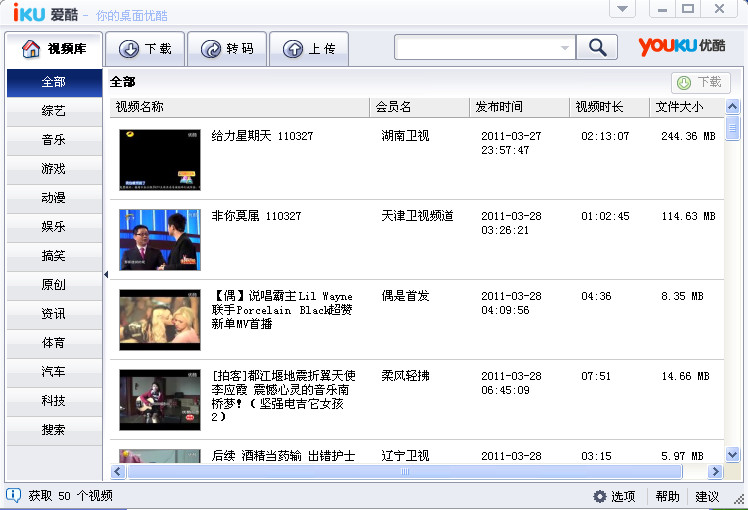Click the magnifier search button

coord(597,48)
